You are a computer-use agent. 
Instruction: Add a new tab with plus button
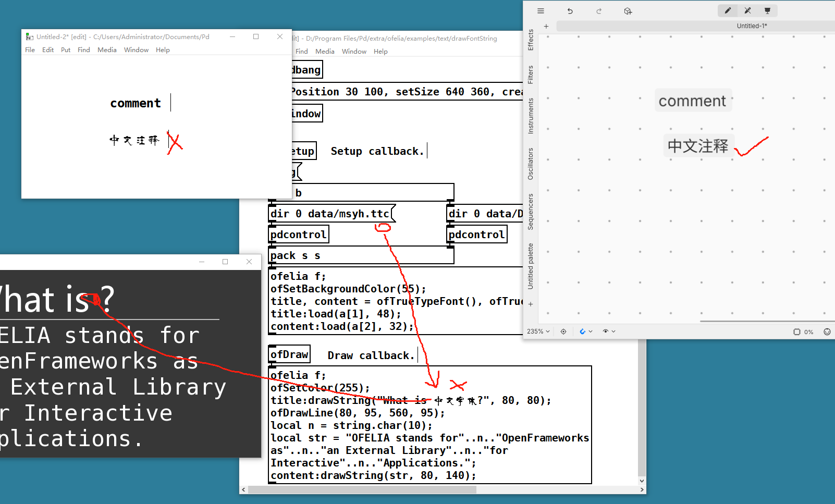click(546, 26)
